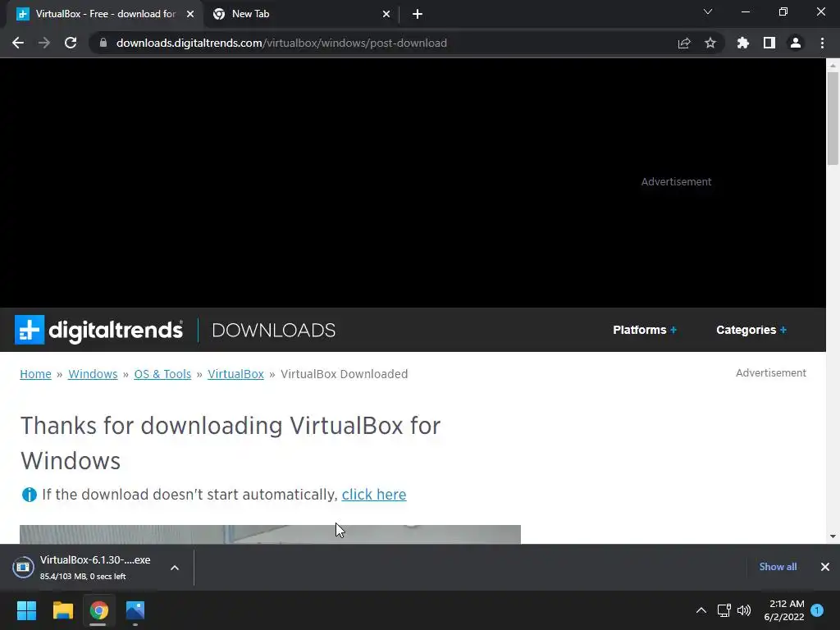Open the VirtualBox breadcrumb link
Viewport: 840px width, 630px height.
pyautogui.click(x=235, y=374)
